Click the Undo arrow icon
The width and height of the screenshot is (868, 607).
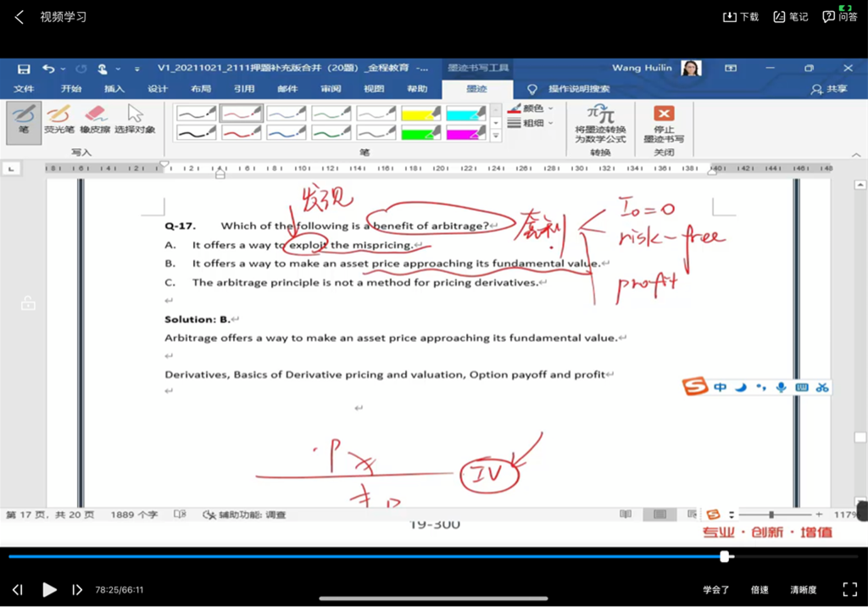[x=48, y=69]
